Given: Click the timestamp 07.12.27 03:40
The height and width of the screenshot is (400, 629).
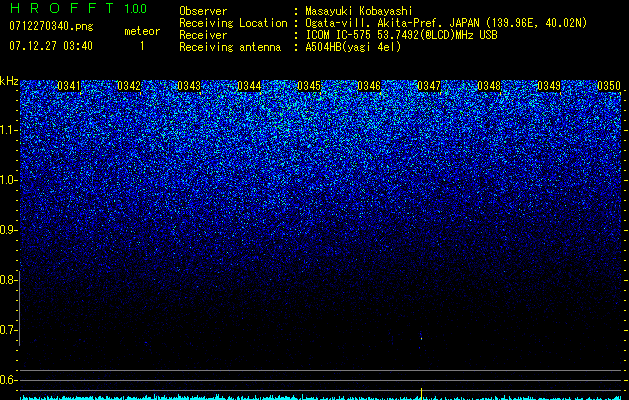Looking at the screenshot, I should [51, 46].
